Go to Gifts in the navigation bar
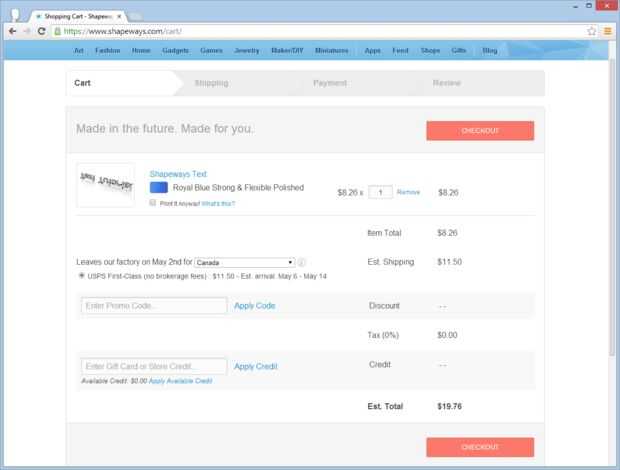Viewport: 620px width, 470px height. point(459,51)
